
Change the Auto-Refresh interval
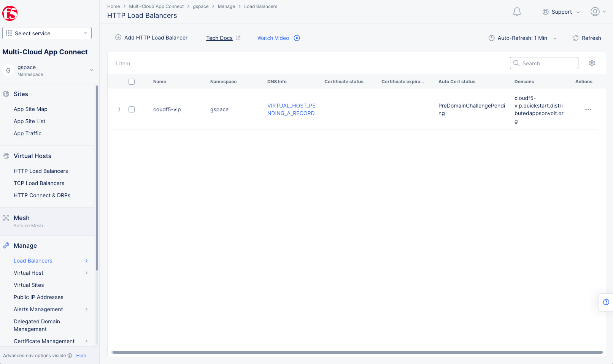[x=522, y=38]
